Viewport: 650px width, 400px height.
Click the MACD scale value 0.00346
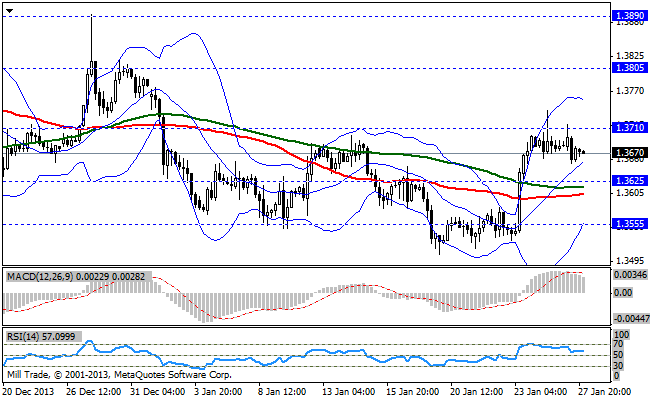coord(630,275)
